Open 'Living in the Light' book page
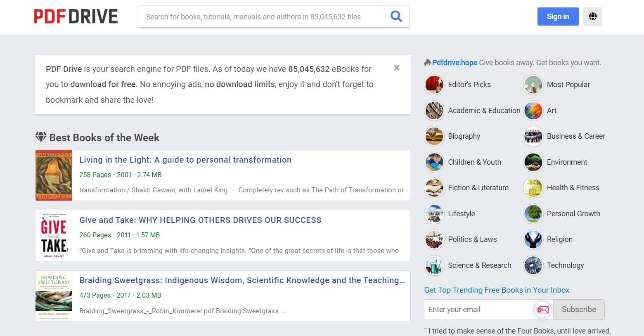Screen dimensions: 644x336 click(185, 160)
